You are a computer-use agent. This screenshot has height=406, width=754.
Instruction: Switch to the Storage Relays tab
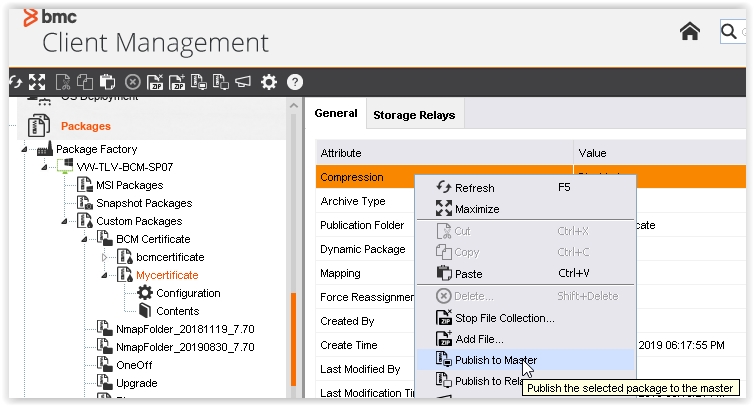click(x=414, y=115)
